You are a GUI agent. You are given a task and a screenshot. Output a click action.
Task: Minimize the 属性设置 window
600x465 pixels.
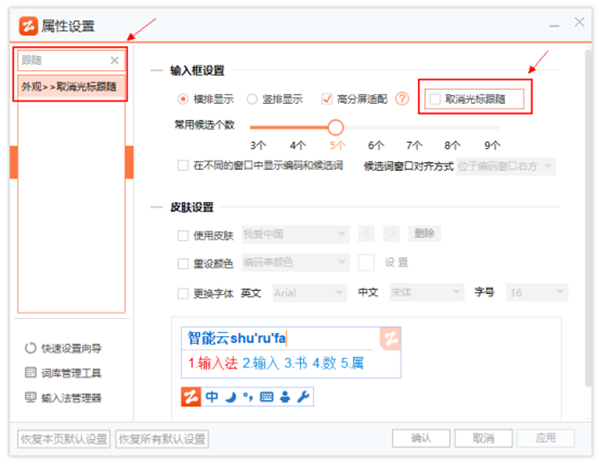554,26
